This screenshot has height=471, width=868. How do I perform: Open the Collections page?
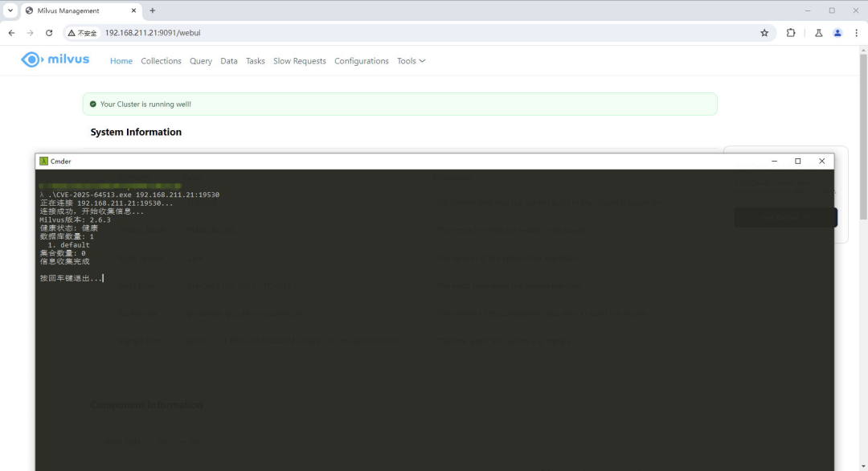[161, 61]
